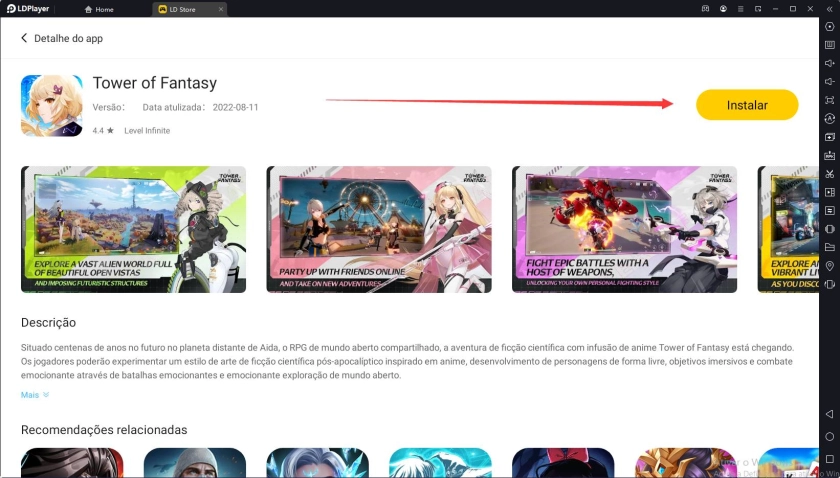Viewport: 840px width, 478px height.
Task: Open the keyboard mapping sidebar icon
Action: point(829,45)
